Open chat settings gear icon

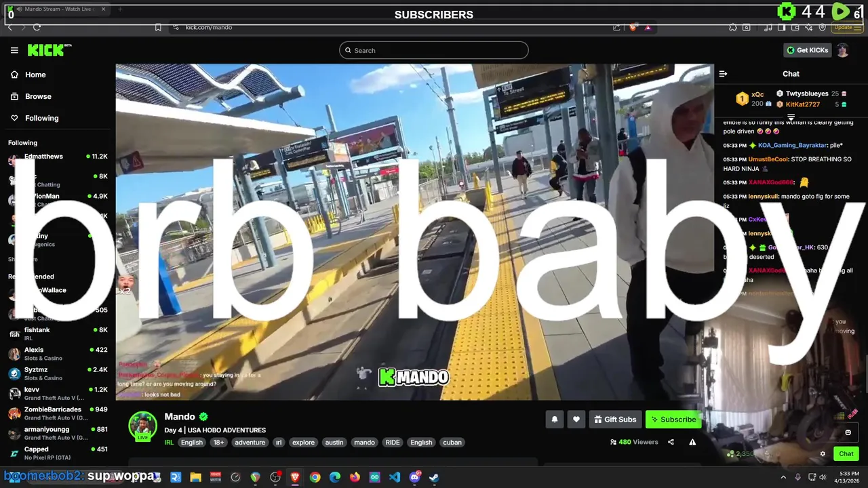click(823, 454)
